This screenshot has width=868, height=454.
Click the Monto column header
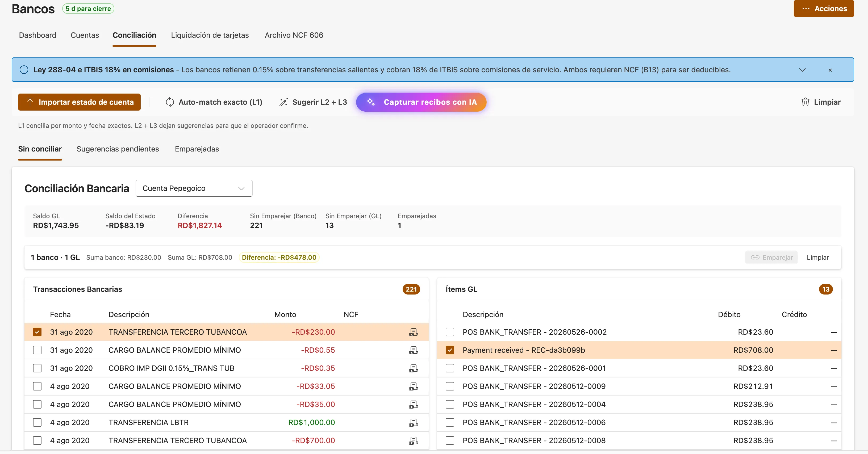[x=285, y=314]
